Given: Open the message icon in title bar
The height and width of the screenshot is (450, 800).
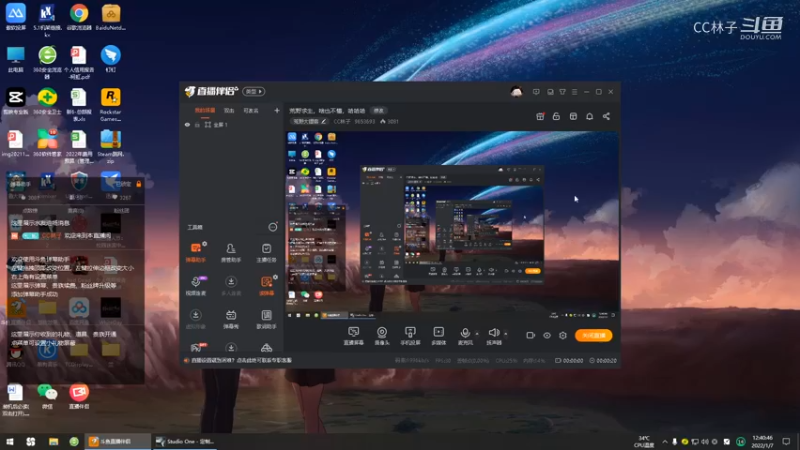Looking at the screenshot, I should click(536, 92).
